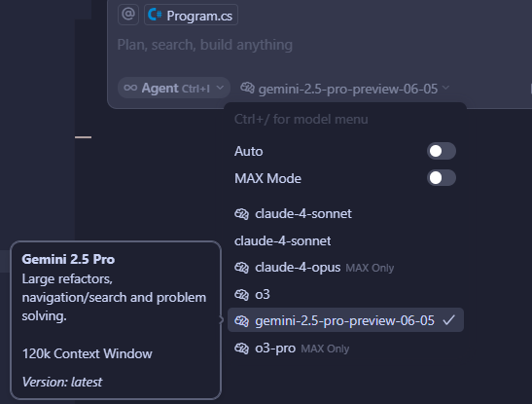
Task: Pick the o3 model from list
Action: [345, 294]
